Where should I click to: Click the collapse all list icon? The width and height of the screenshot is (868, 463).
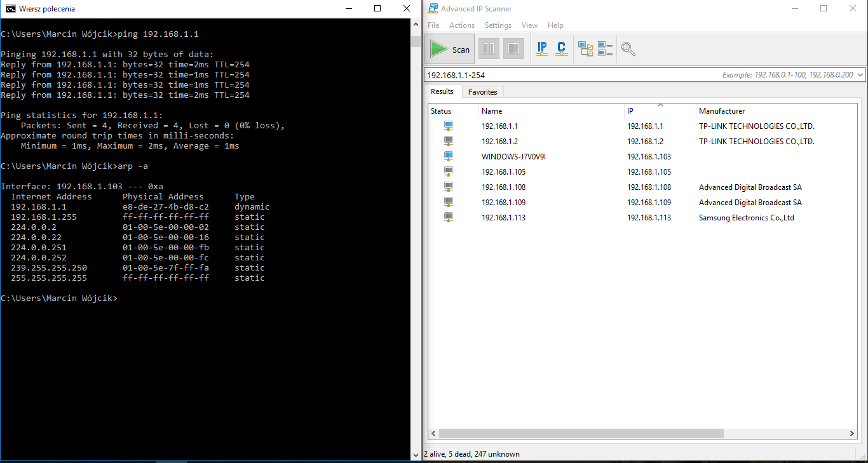click(x=606, y=49)
